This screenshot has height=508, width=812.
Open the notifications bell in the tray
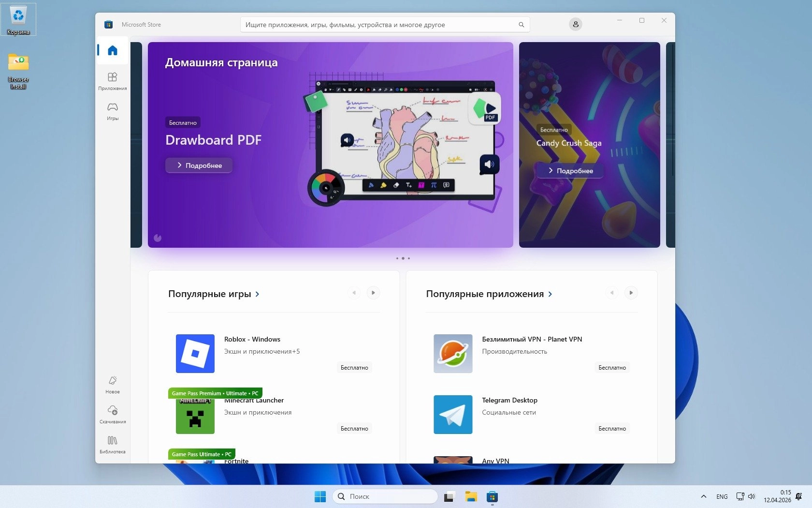(799, 496)
